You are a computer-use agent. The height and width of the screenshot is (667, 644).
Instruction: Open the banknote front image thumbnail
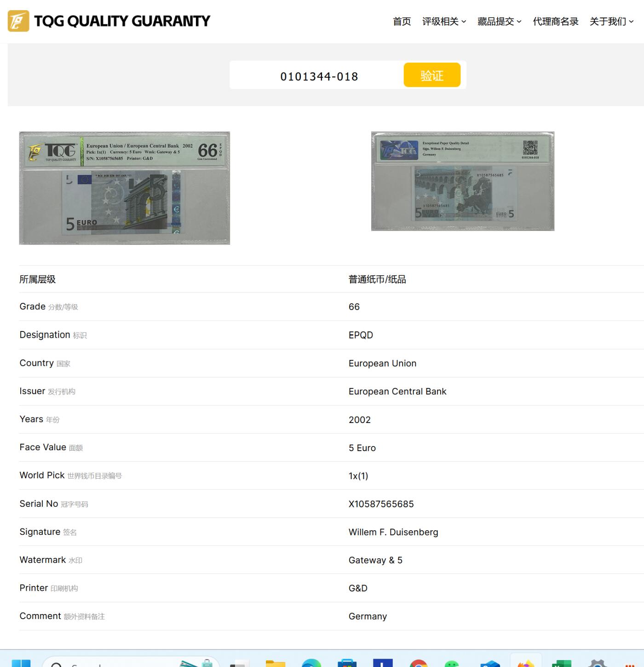pos(124,188)
